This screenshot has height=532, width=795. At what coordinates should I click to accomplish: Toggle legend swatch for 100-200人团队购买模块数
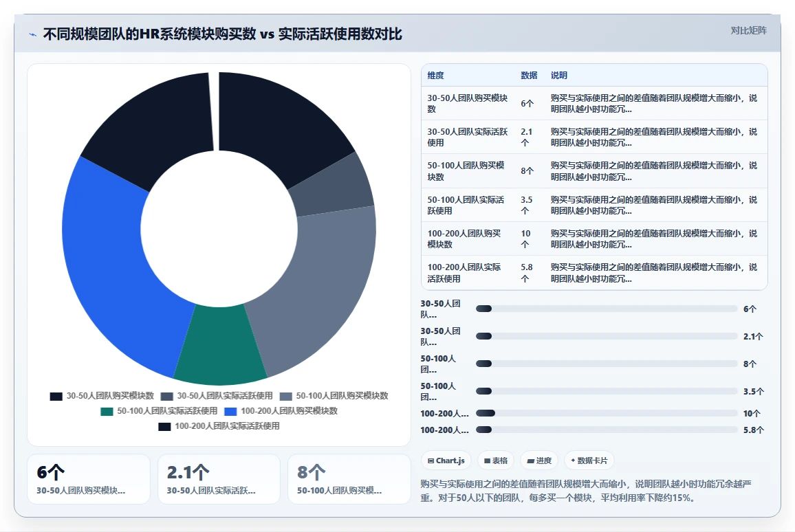point(230,412)
